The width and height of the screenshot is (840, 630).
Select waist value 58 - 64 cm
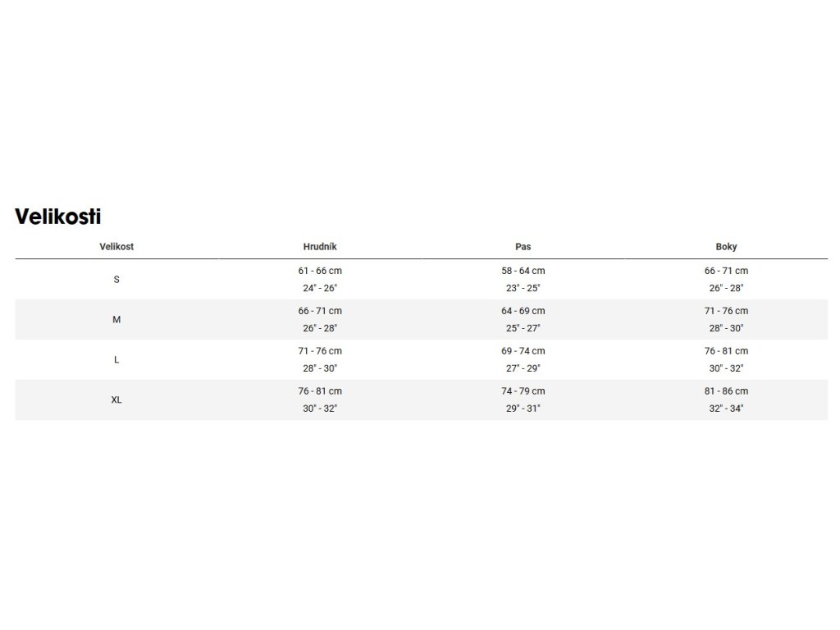pos(523,271)
